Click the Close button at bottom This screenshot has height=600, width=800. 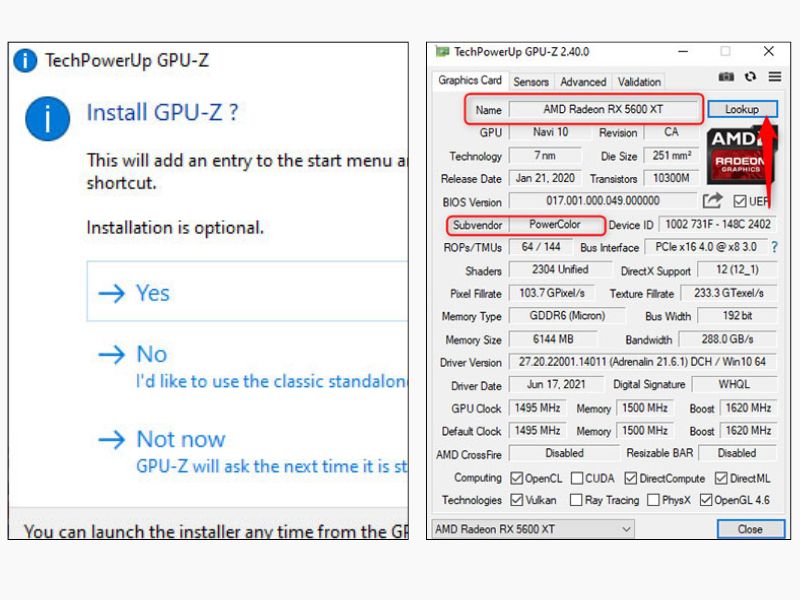point(749,529)
